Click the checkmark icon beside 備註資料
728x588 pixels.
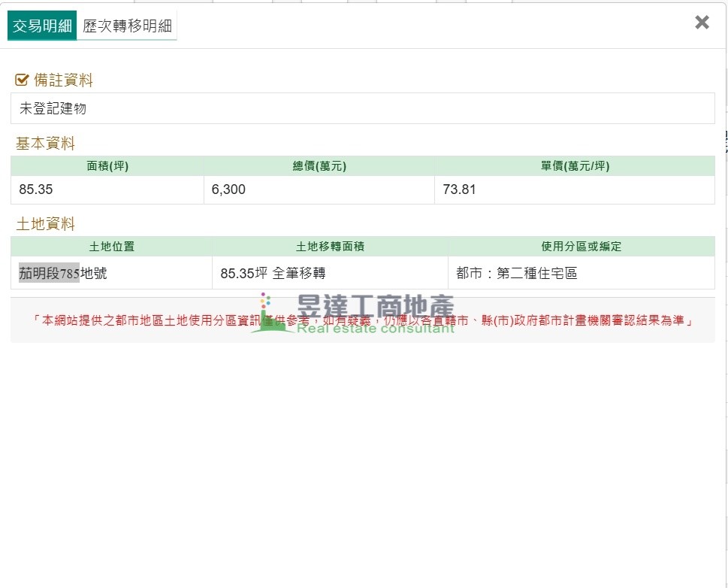click(x=22, y=80)
